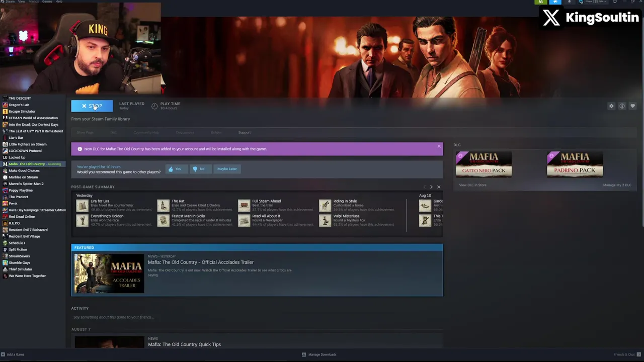Stop the running Mafia game
The height and width of the screenshot is (362, 644).
click(92, 106)
